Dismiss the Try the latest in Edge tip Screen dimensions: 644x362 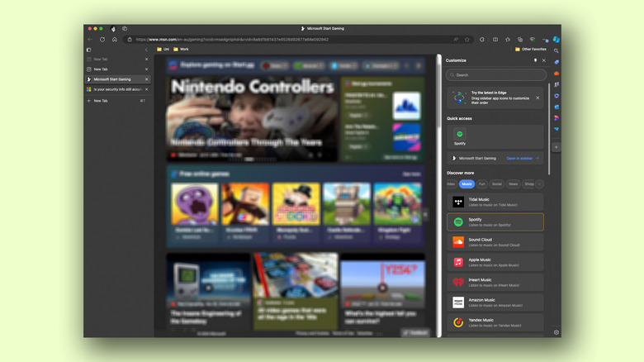point(537,98)
